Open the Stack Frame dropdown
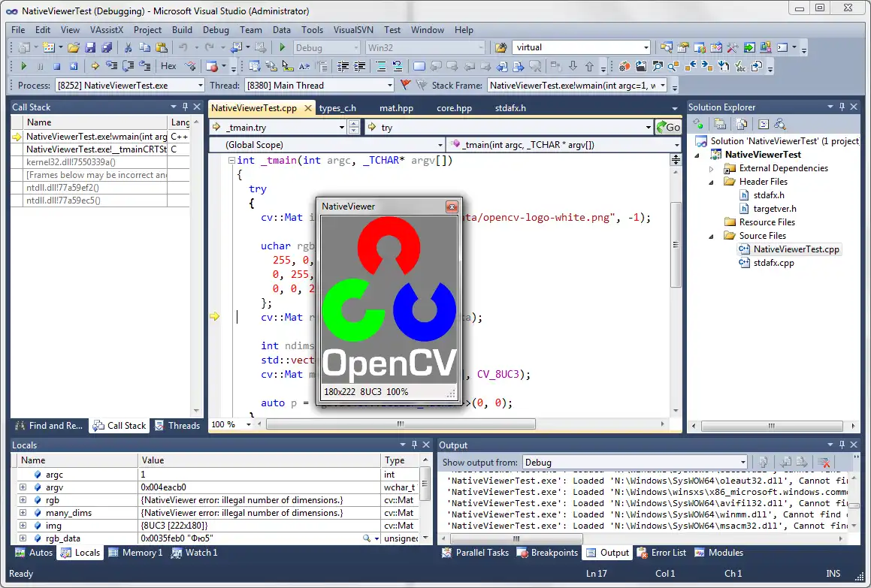 click(x=663, y=86)
